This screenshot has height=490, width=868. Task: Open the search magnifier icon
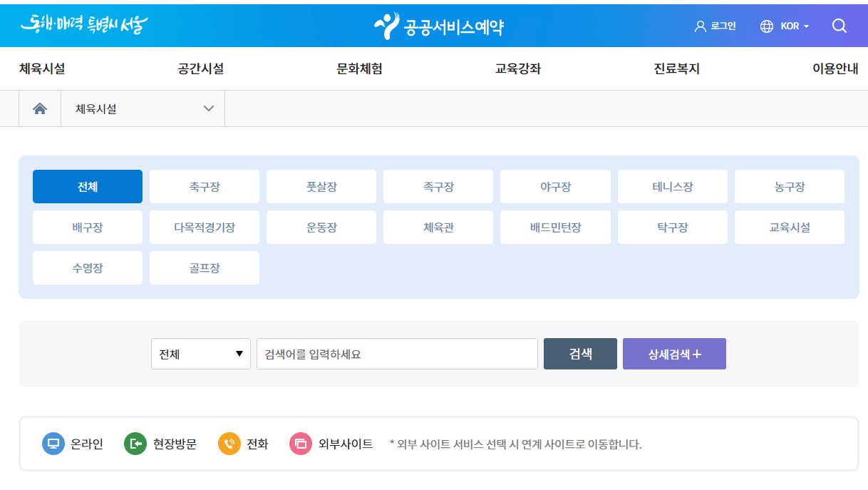839,26
